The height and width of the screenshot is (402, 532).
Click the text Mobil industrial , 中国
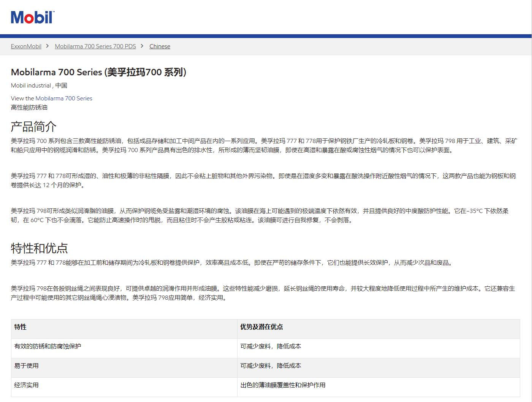(x=39, y=86)
